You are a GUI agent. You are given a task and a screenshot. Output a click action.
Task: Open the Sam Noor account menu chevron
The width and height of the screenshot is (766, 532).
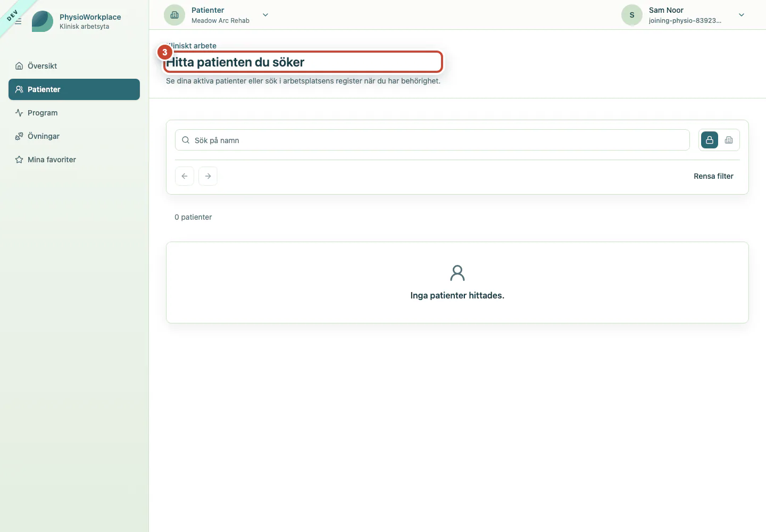[x=742, y=15]
